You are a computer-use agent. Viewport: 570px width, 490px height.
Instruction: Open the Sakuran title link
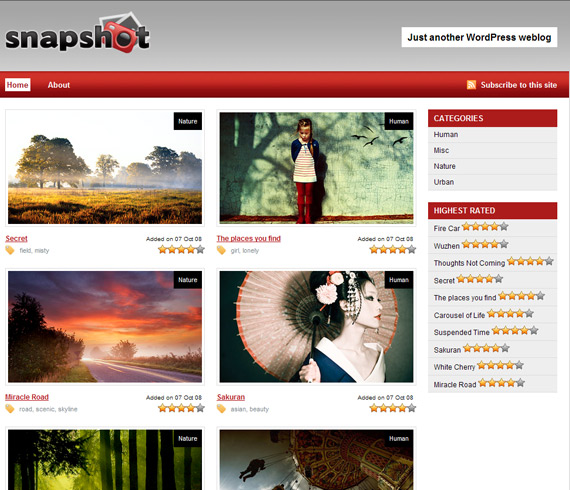(231, 397)
